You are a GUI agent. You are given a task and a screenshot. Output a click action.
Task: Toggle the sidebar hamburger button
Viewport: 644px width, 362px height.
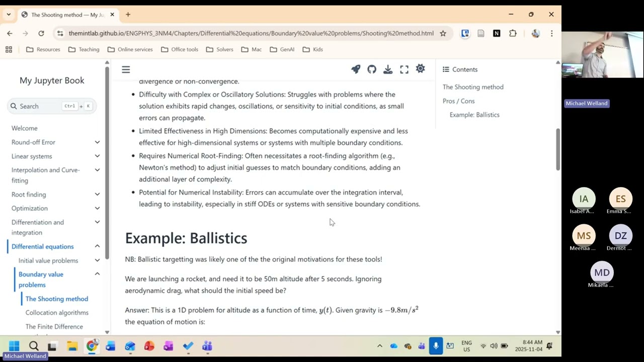tap(126, 69)
